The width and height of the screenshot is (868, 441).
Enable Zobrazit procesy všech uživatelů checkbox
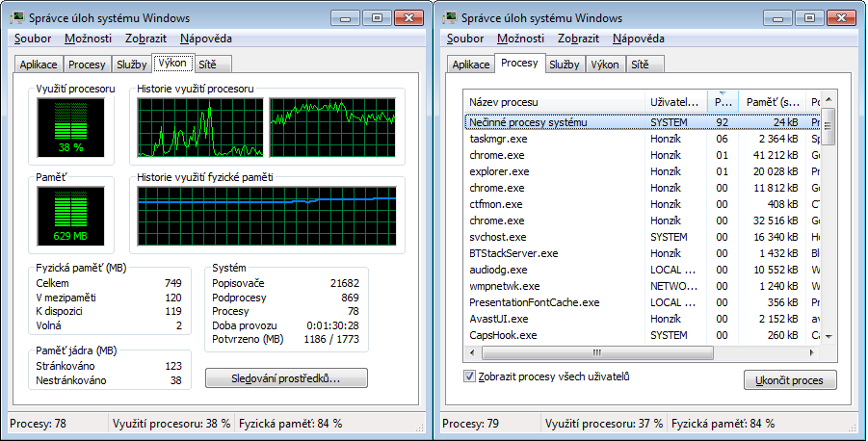pos(470,376)
